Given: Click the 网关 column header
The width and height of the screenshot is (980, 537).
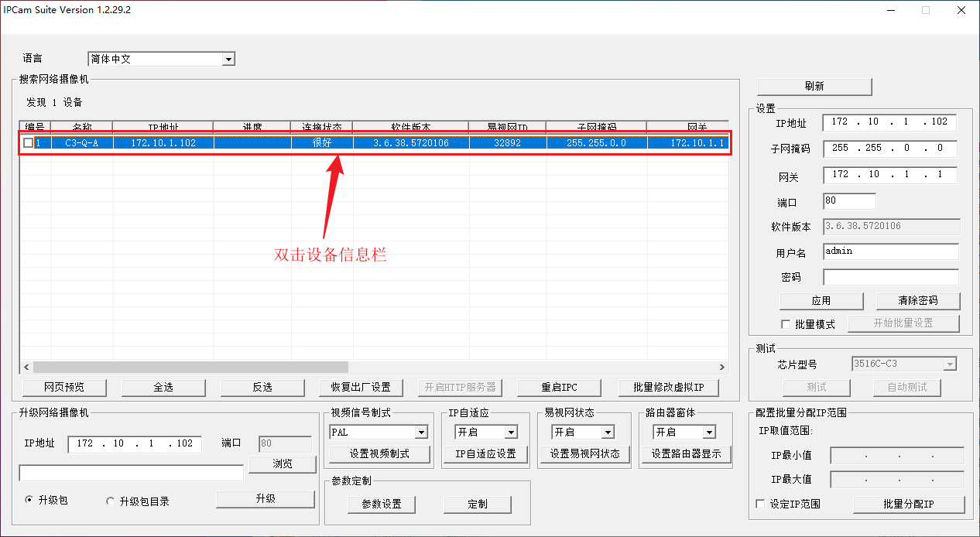Looking at the screenshot, I should (x=687, y=126).
